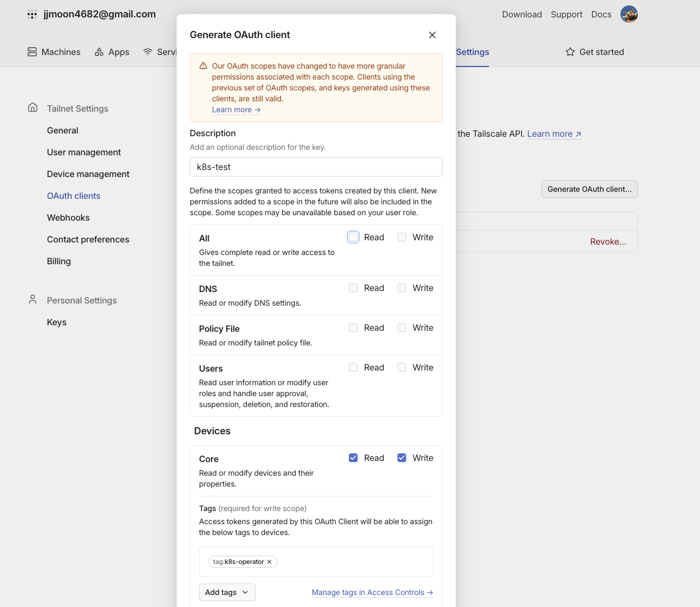Screen dimensions: 700x607
Task: Uncheck the Core Read checkbox
Action: coord(353,458)
